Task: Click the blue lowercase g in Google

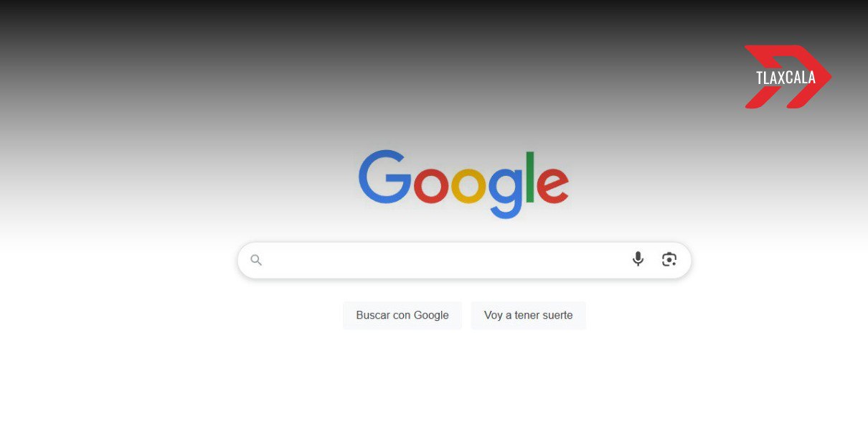Action: tap(505, 192)
